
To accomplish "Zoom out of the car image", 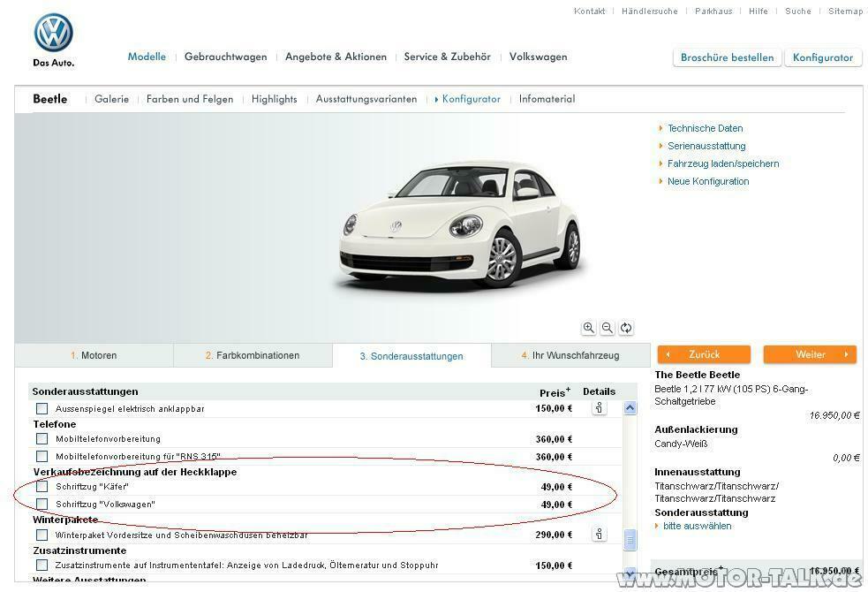I will [608, 328].
